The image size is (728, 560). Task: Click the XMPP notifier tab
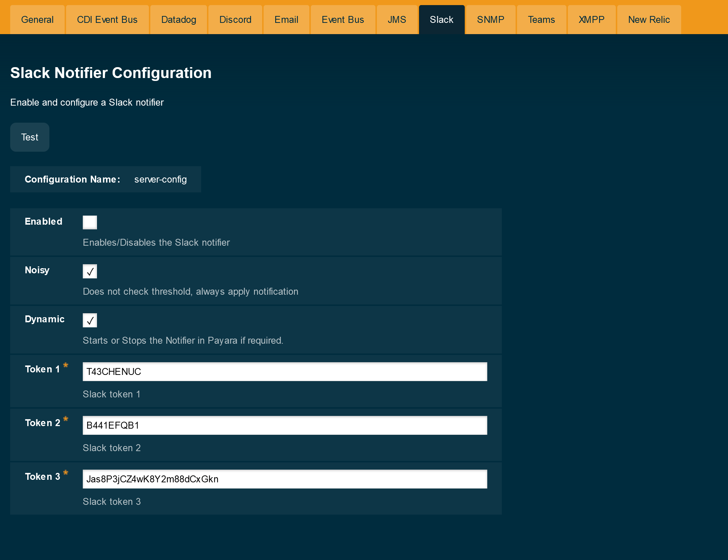click(591, 19)
